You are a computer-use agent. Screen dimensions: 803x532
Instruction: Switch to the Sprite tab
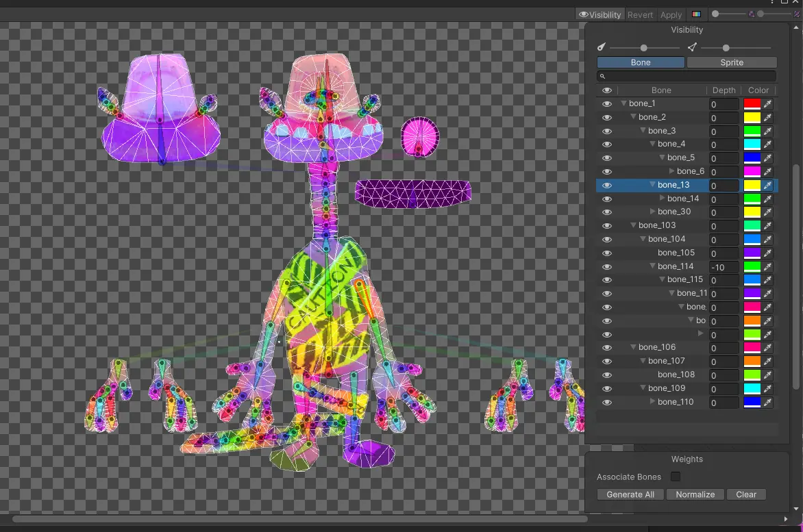click(x=731, y=62)
